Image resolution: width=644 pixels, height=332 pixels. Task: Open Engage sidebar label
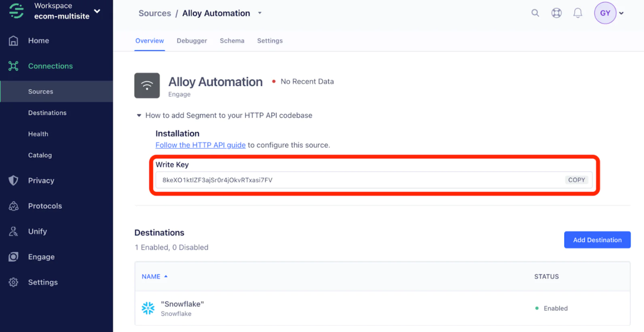(x=41, y=257)
